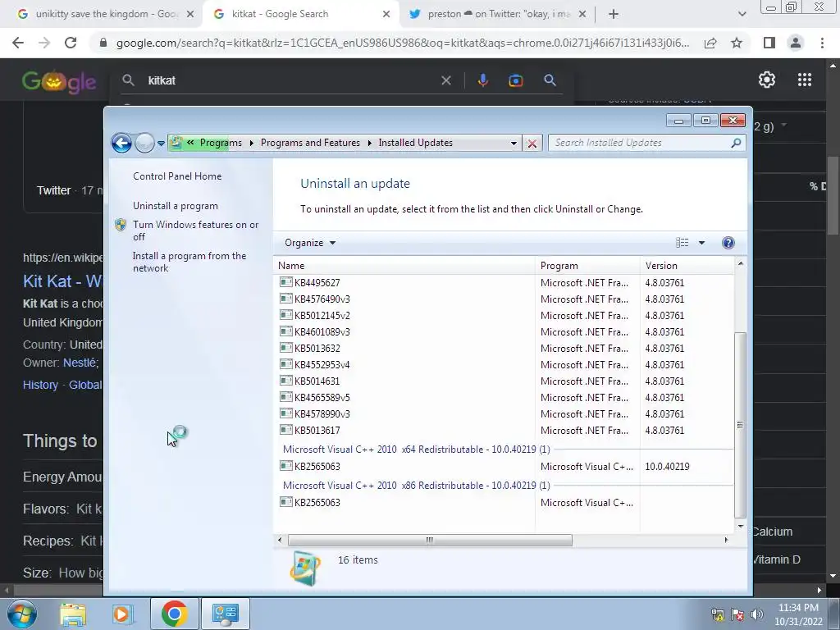Click scroll-down arrow of updates list
This screenshot has height=630, width=840.
tap(741, 526)
